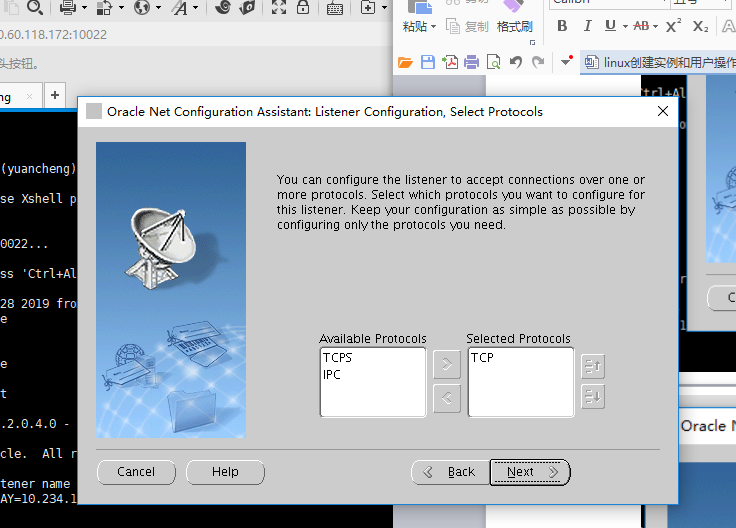The width and height of the screenshot is (736, 528).
Task: Click the Xshell swirl script icon
Action: point(223,8)
